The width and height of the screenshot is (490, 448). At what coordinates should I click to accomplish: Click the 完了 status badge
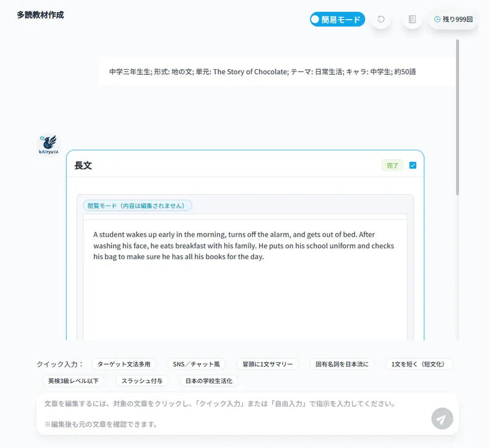point(392,165)
